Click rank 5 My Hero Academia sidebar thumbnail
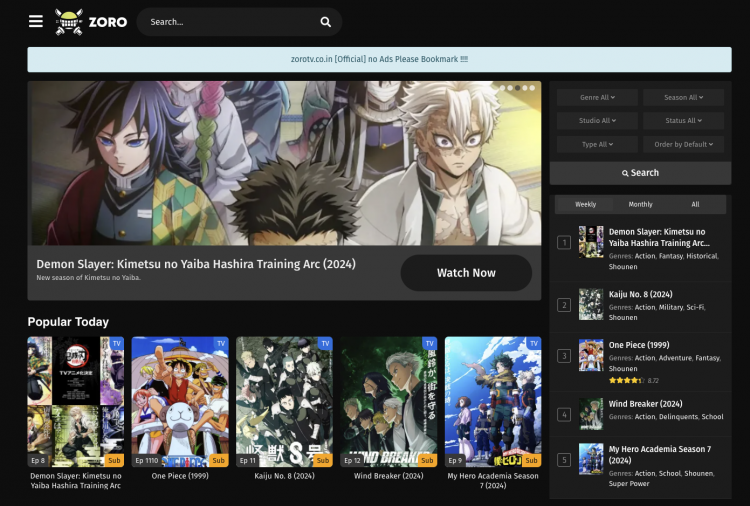The height and width of the screenshot is (506, 750). coord(591,459)
